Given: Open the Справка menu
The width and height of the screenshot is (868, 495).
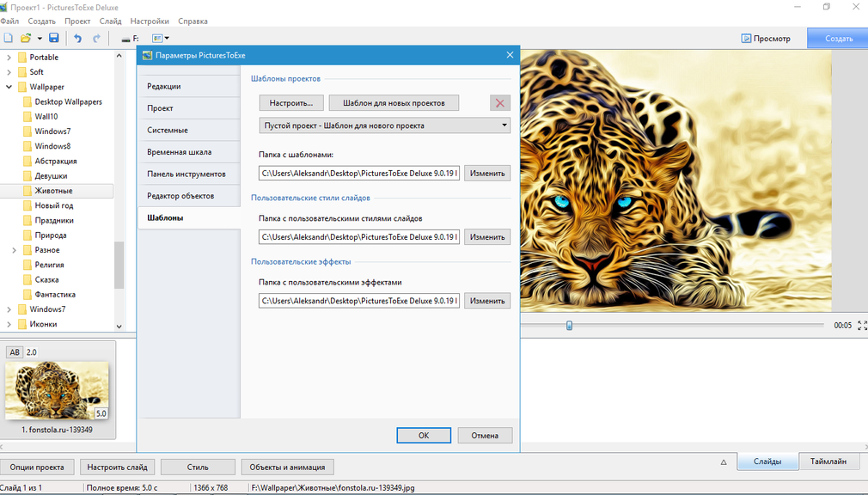Looking at the screenshot, I should click(x=193, y=21).
